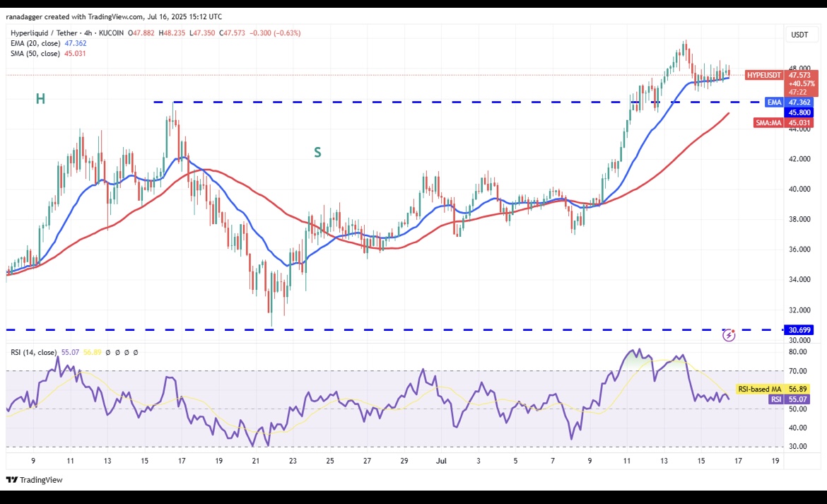Open the USDT currency selector
827x504 pixels.
tap(799, 35)
